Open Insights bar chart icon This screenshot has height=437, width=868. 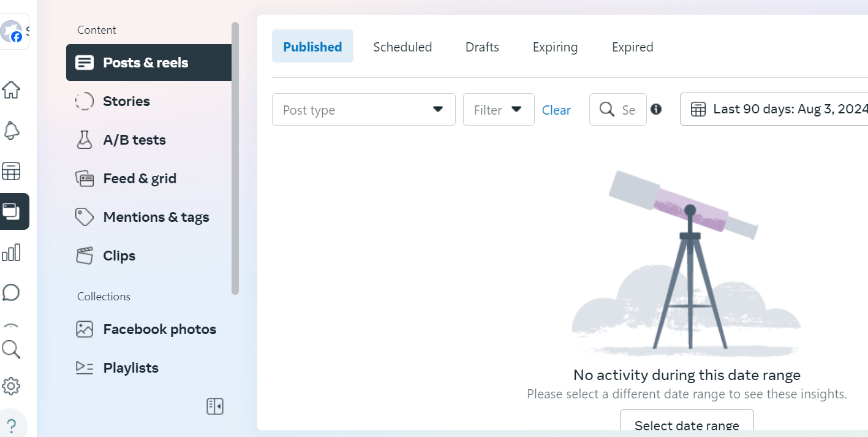(x=11, y=253)
